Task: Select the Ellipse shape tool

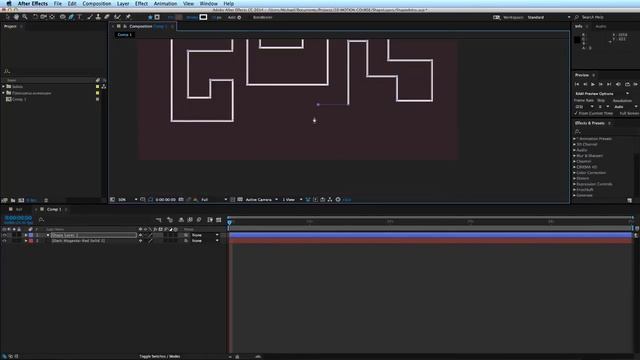Action: pos(62,17)
